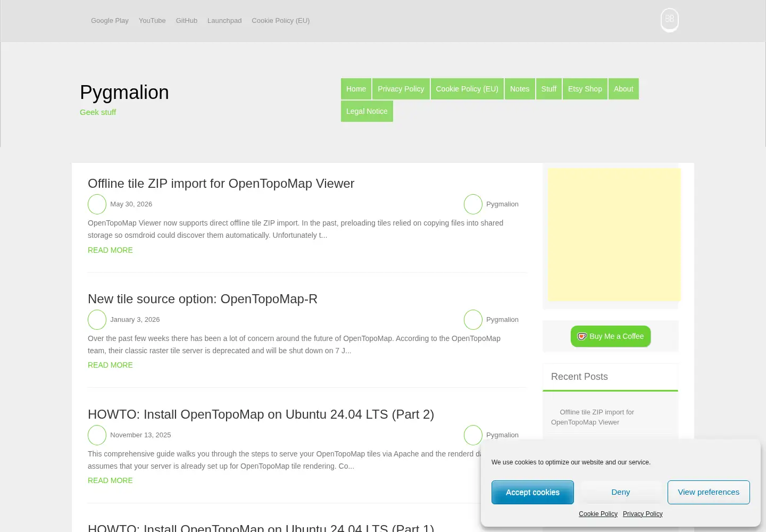Open HOWTO Install OpenTopoMap Part 2 post title
This screenshot has height=532, width=766.
261,414
